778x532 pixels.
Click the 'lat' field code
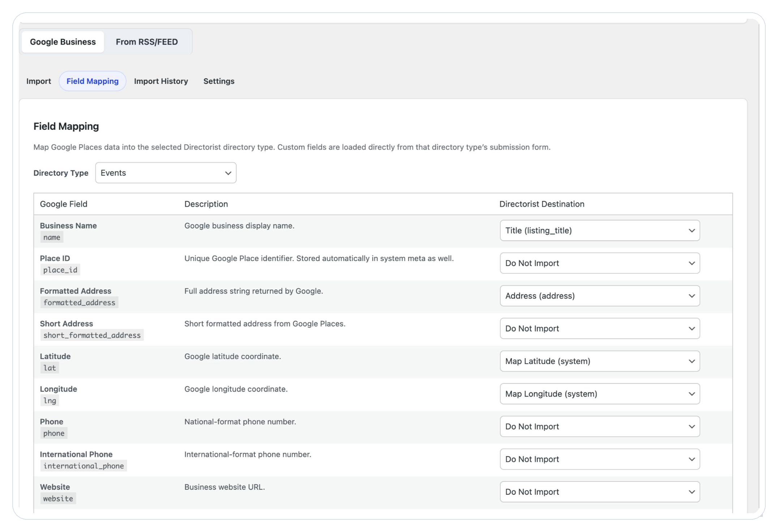(x=50, y=368)
